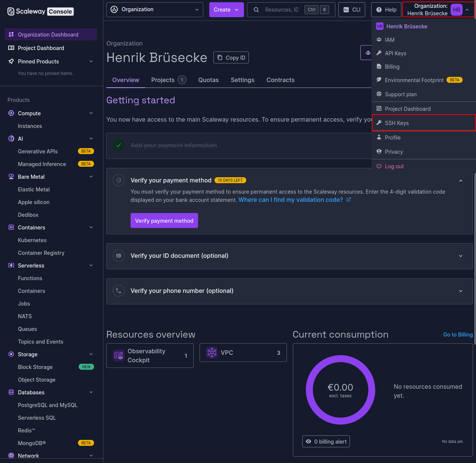Click the Containers category icon in sidebar
This screenshot has width=476, height=463.
tap(11, 227)
